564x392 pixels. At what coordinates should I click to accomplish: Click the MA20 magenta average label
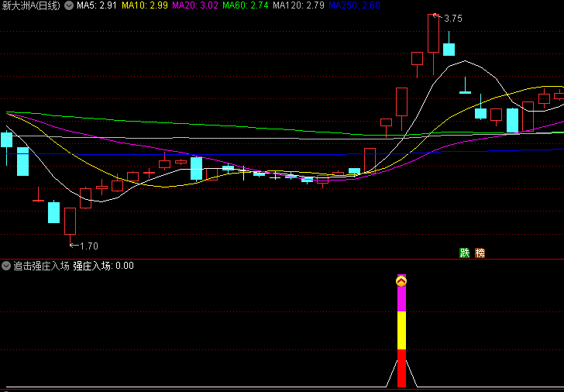[194, 5]
